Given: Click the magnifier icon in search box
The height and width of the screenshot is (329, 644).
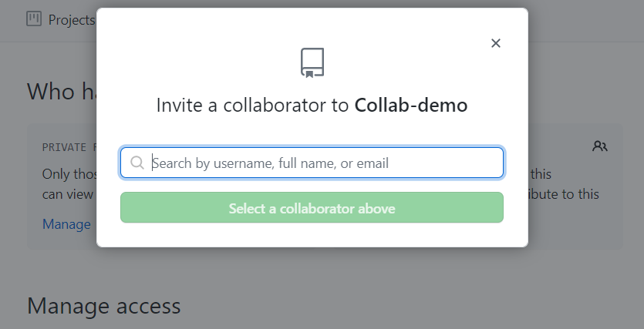Looking at the screenshot, I should pos(137,163).
